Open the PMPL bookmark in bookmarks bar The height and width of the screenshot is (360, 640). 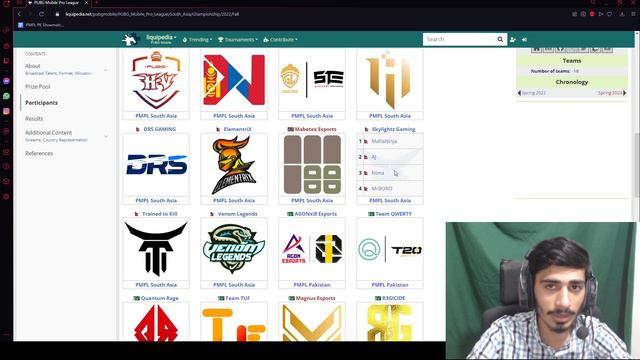click(x=40, y=25)
